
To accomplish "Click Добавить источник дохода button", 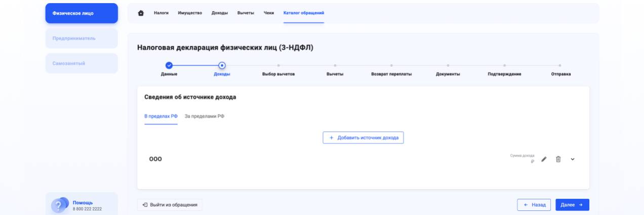I will point(363,137).
